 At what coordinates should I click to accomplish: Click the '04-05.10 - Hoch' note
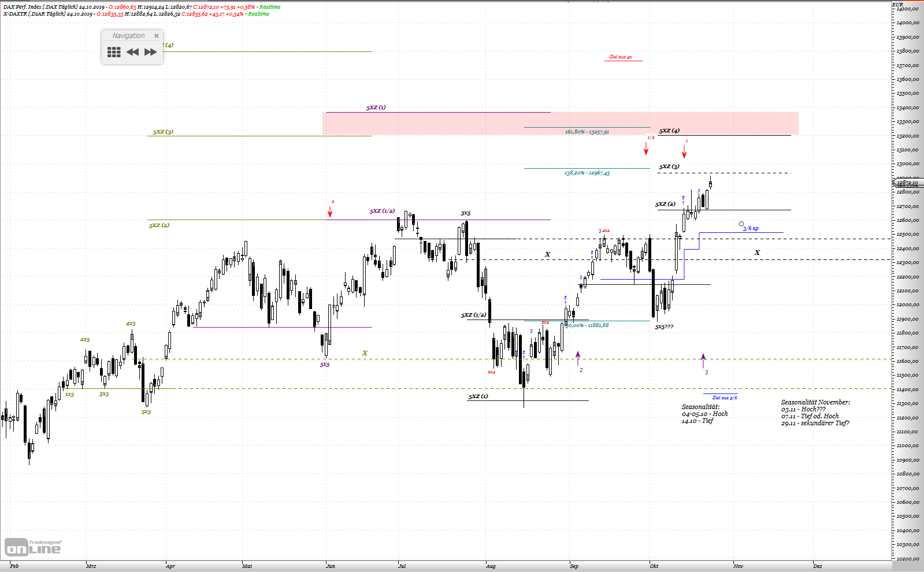tap(704, 414)
